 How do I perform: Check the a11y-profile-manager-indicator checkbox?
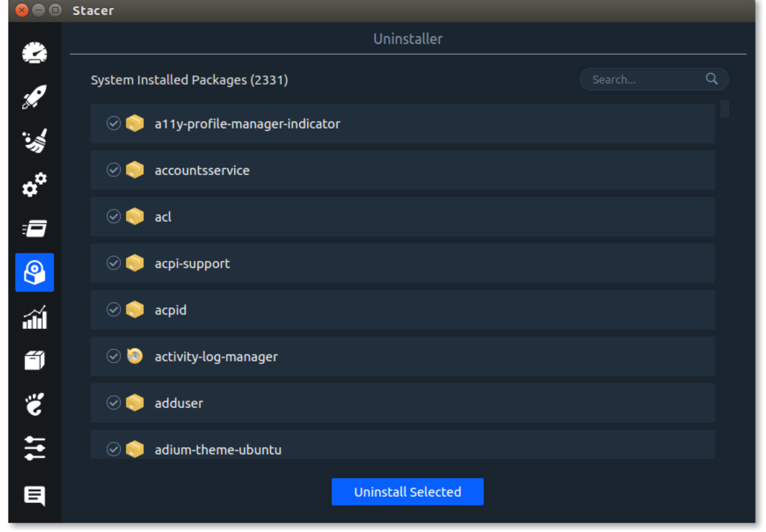point(114,123)
